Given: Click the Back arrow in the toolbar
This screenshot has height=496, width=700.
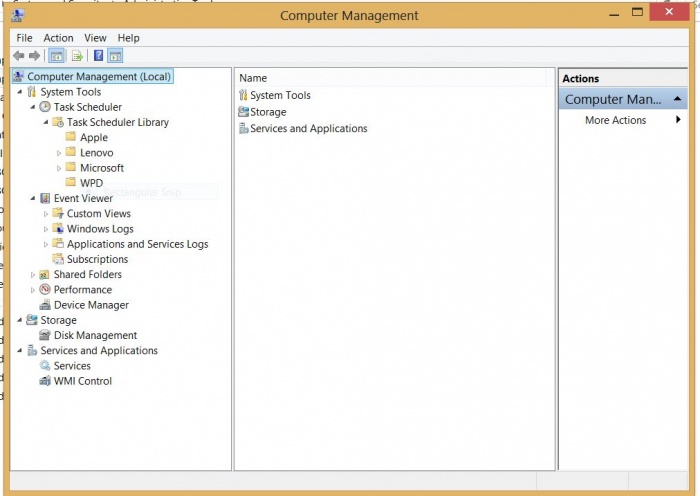Looking at the screenshot, I should pos(18,56).
